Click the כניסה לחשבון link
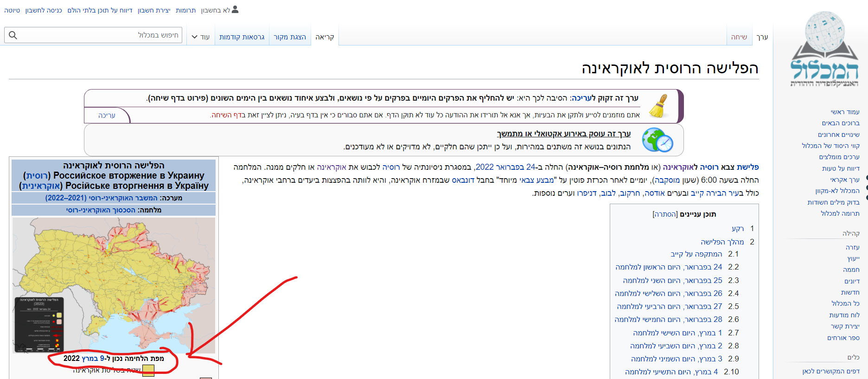868x379 pixels. 44,10
